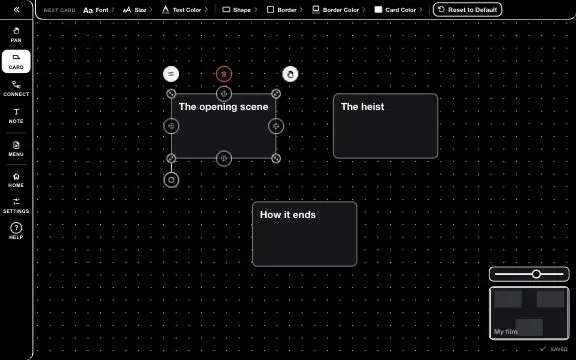The image size is (576, 360).
Task: Select The heist card
Action: [385, 126]
